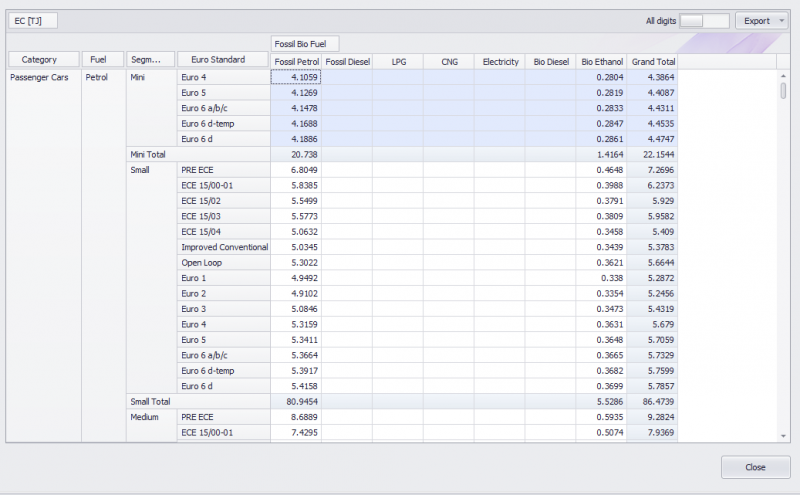Click the Grand Total value 7.9369
Screen dimensions: 800x495
[652, 433]
